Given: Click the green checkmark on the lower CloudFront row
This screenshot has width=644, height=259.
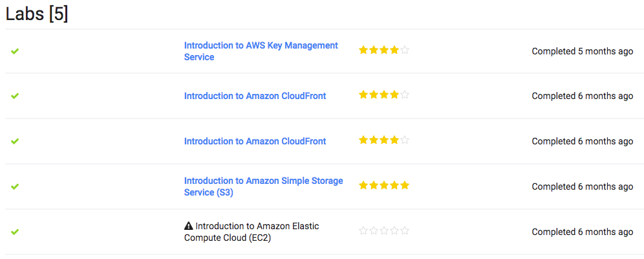Looking at the screenshot, I should click(x=15, y=141).
